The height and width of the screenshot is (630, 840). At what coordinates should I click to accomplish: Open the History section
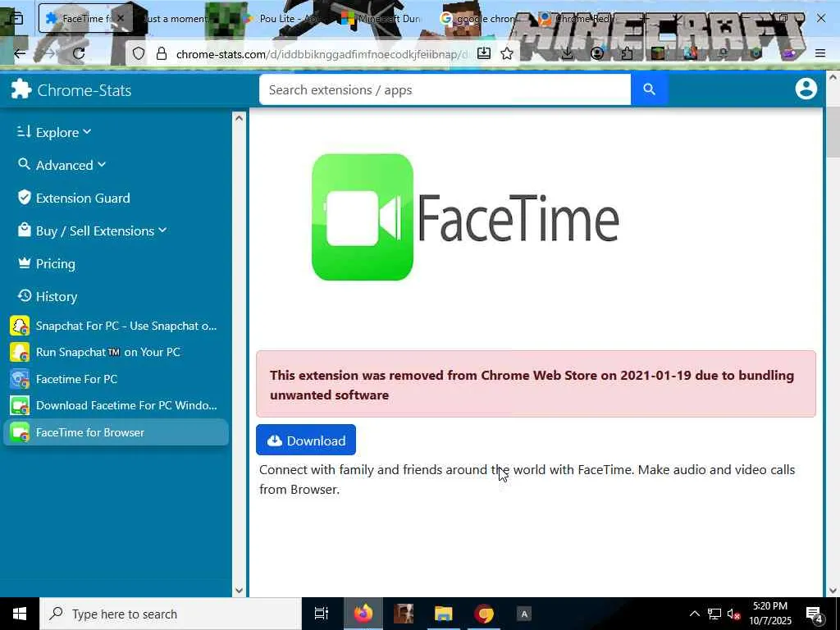point(57,296)
